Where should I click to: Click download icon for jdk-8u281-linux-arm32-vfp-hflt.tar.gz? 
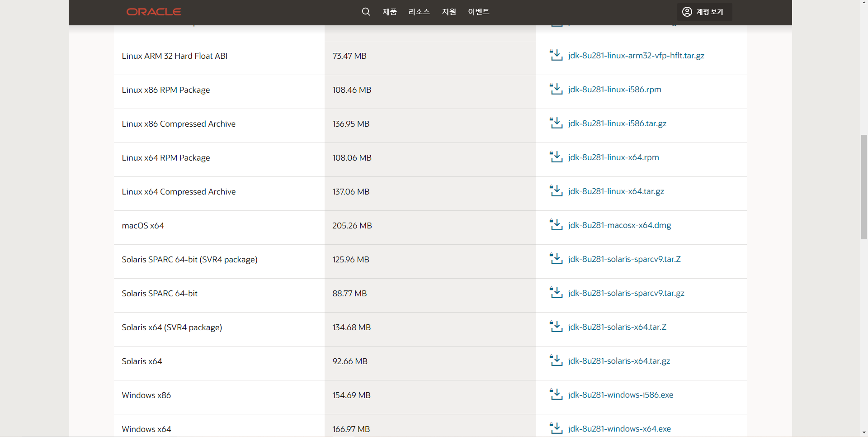click(x=556, y=55)
